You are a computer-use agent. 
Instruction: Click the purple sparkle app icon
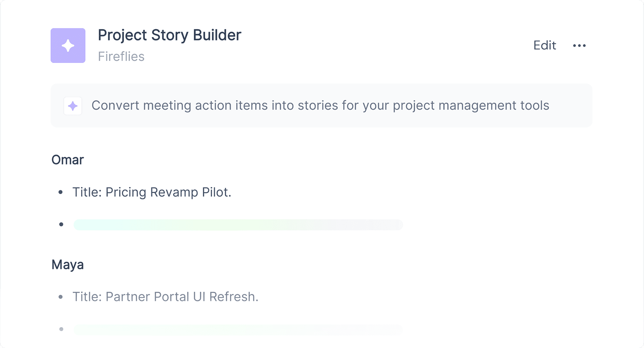pyautogui.click(x=68, y=45)
